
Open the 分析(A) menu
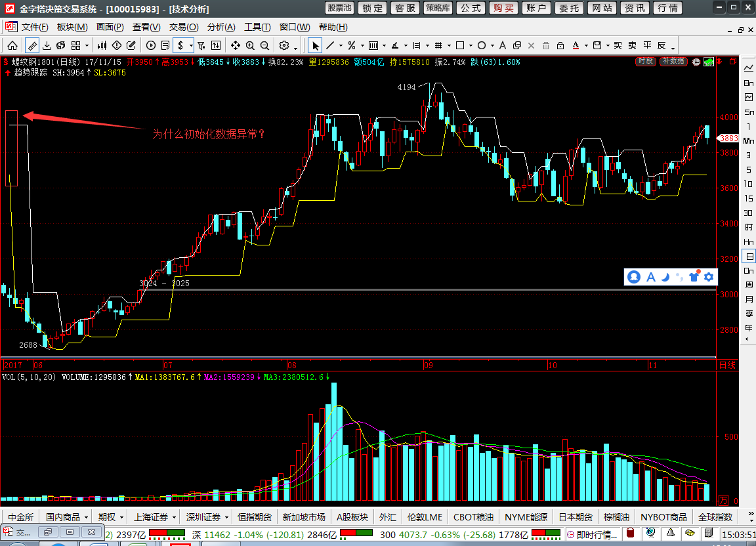click(x=221, y=27)
